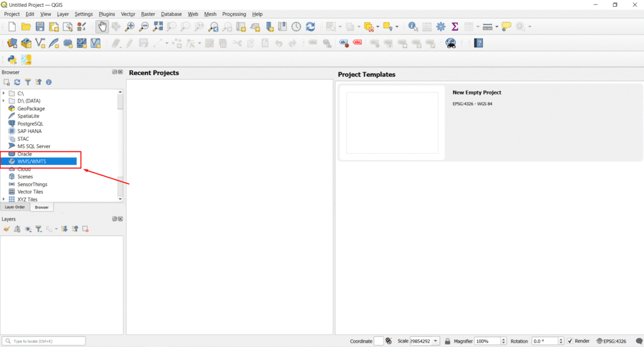Expand the D:\ (DATA) tree node
The height and width of the screenshot is (347, 644).
tap(4, 101)
